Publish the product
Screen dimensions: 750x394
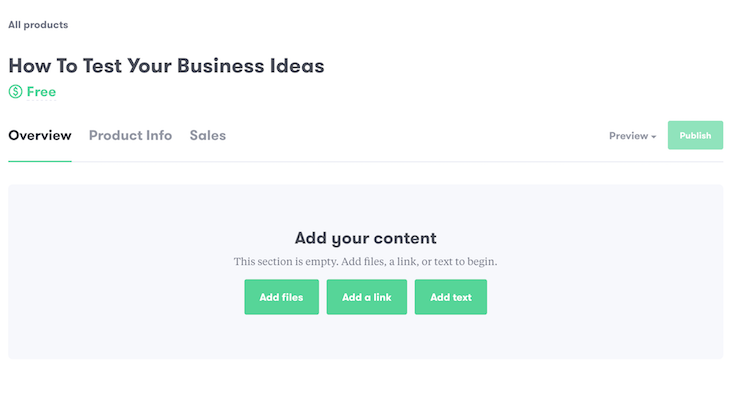(695, 135)
